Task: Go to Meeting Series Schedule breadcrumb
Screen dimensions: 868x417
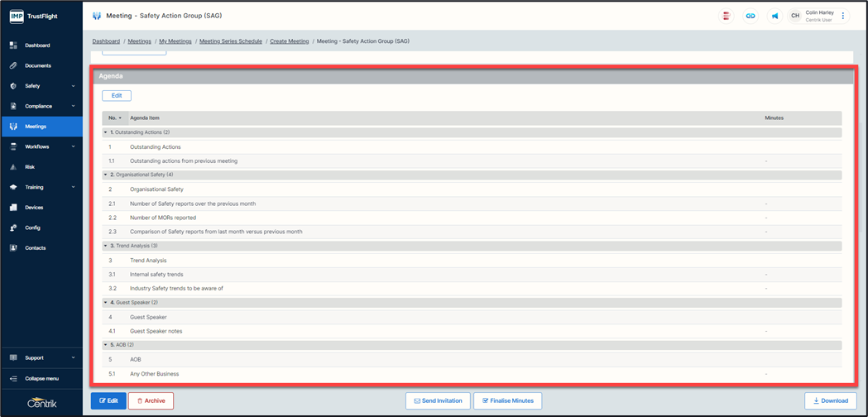Action: [231, 41]
